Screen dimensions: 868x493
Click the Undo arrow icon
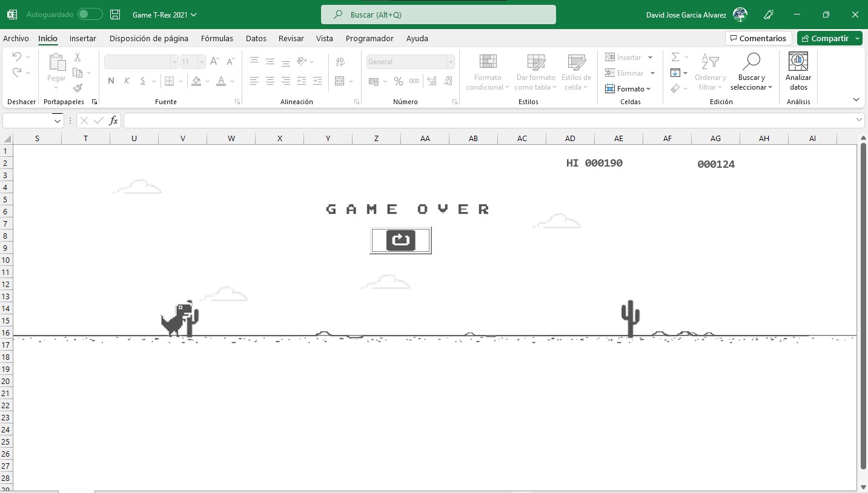pyautogui.click(x=17, y=57)
